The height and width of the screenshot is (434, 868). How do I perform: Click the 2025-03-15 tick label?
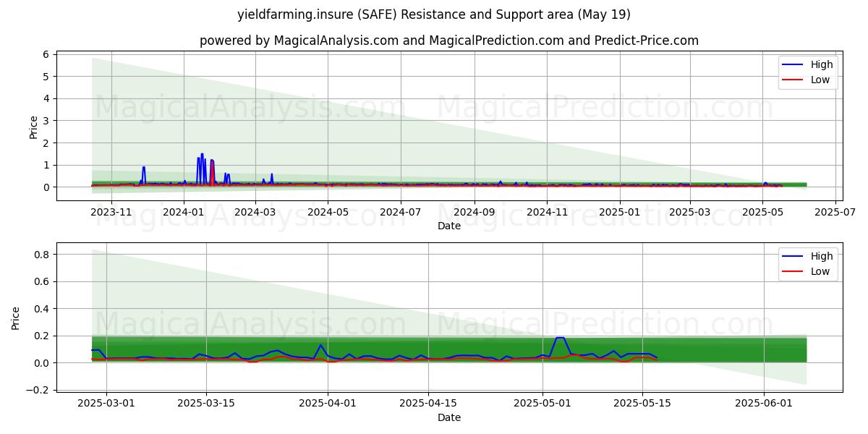point(207,404)
